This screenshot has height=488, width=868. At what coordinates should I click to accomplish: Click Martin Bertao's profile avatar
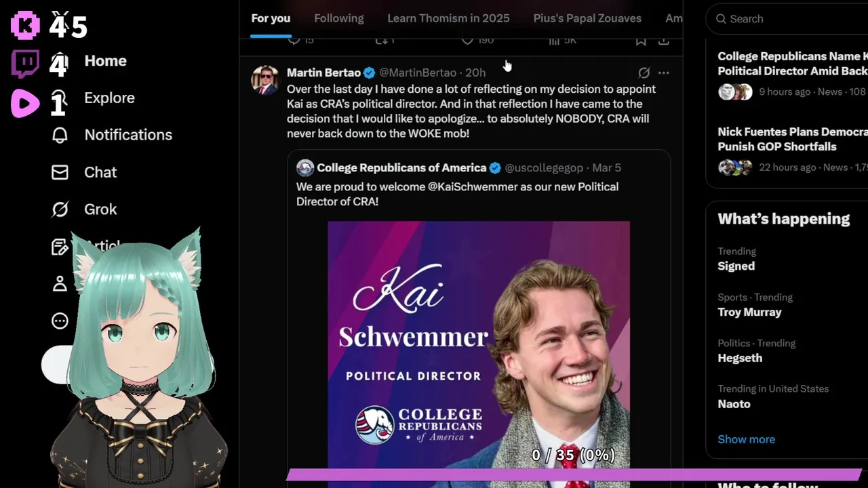(x=265, y=80)
